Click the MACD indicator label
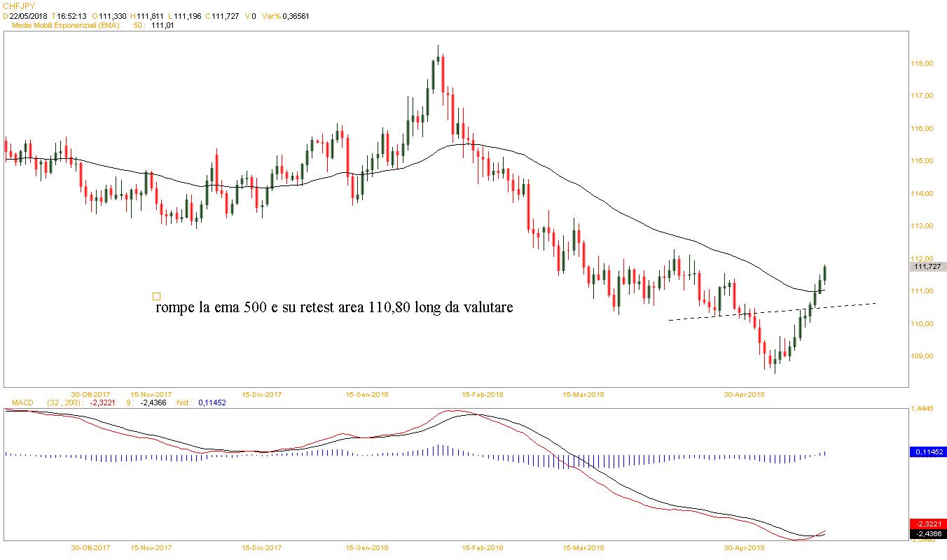Image resolution: width=947 pixels, height=560 pixels. click(x=23, y=402)
